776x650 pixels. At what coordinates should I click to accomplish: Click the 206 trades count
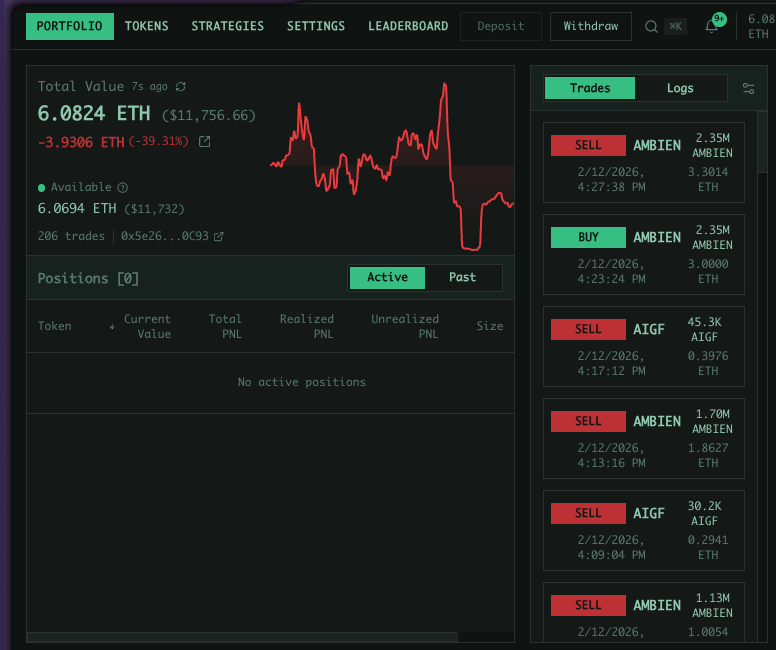[x=71, y=236]
